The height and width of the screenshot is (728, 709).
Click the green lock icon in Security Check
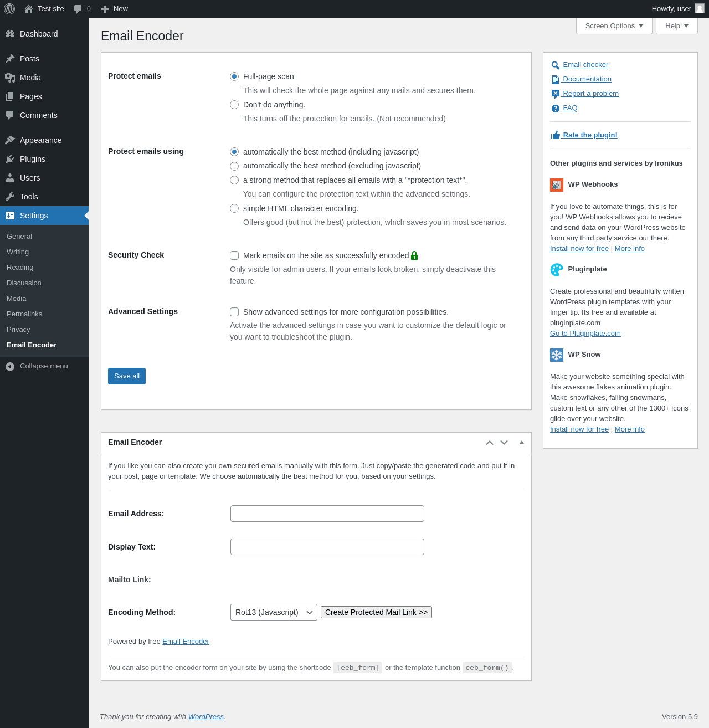pyautogui.click(x=414, y=255)
